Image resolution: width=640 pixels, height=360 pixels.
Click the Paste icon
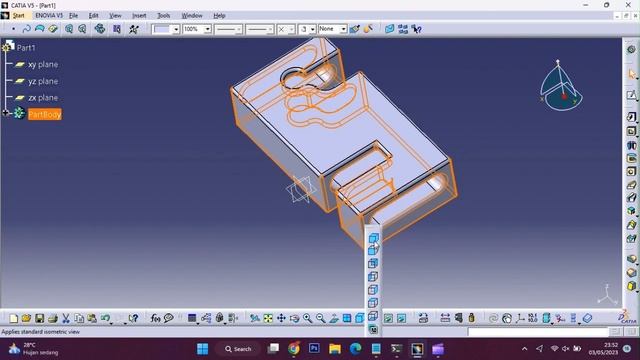[92, 318]
